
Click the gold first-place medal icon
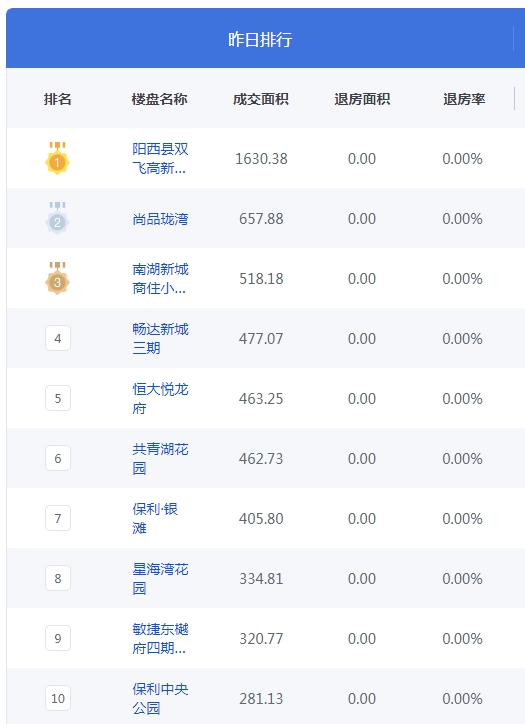[57, 158]
